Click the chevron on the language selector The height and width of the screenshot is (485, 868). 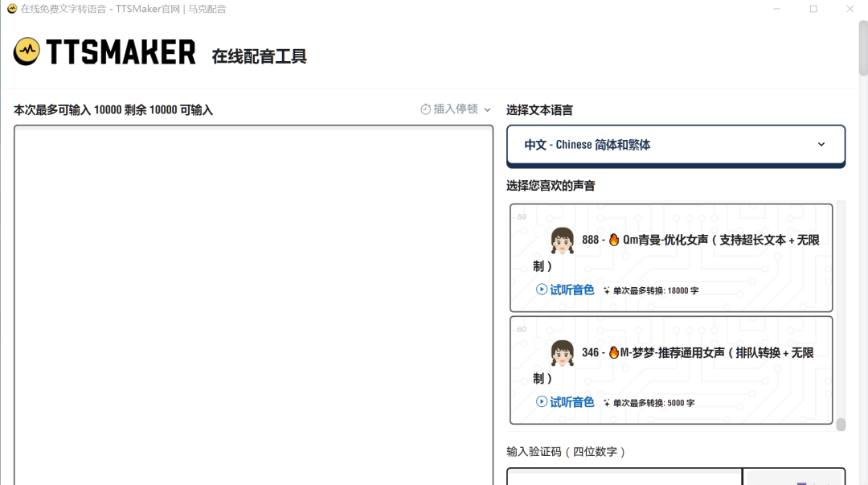821,145
